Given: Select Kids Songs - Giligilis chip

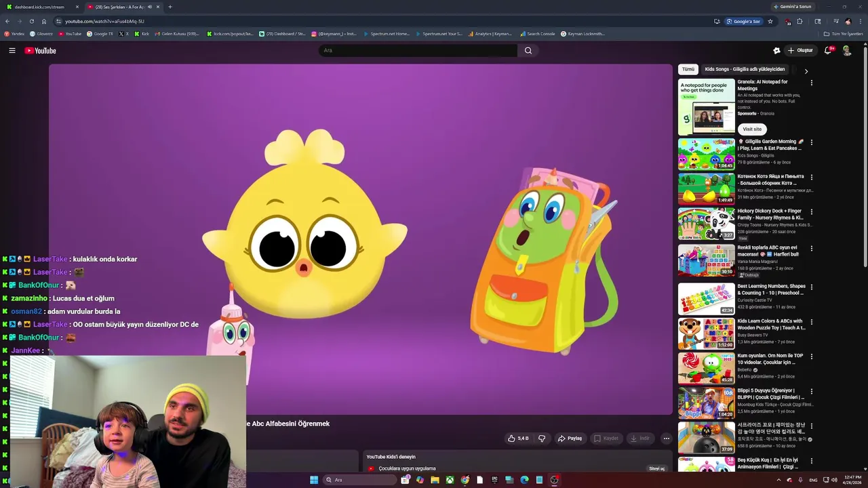Looking at the screenshot, I should tap(745, 69).
